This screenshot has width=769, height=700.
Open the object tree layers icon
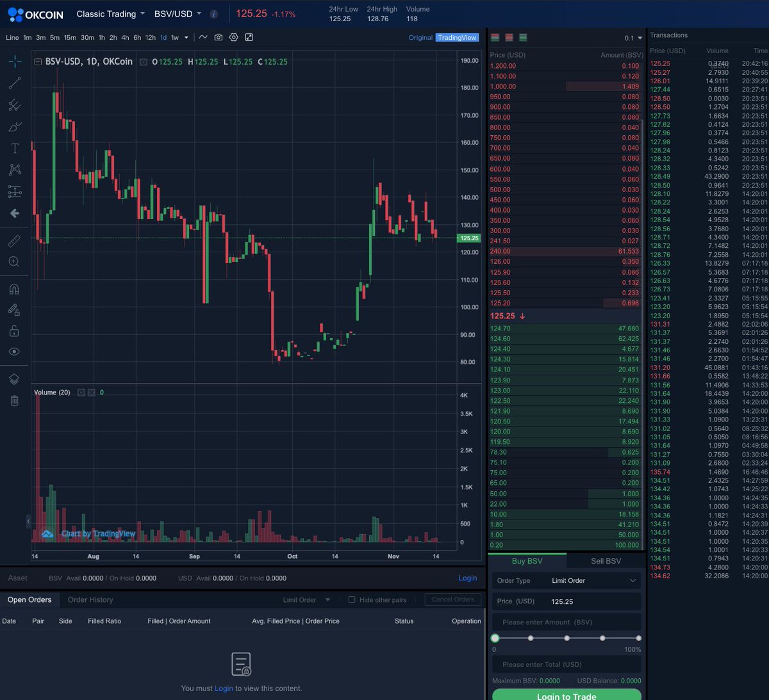pyautogui.click(x=14, y=379)
